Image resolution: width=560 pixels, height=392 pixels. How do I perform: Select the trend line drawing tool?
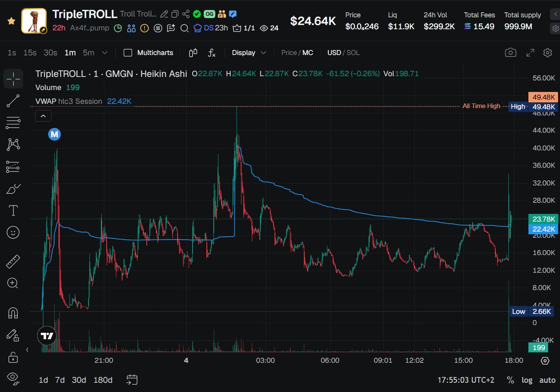tap(14, 101)
